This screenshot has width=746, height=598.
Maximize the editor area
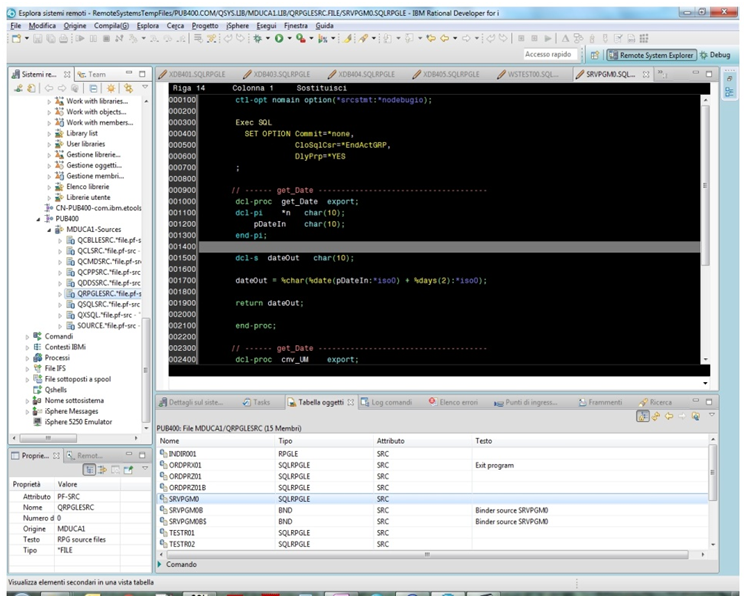pyautogui.click(x=709, y=74)
